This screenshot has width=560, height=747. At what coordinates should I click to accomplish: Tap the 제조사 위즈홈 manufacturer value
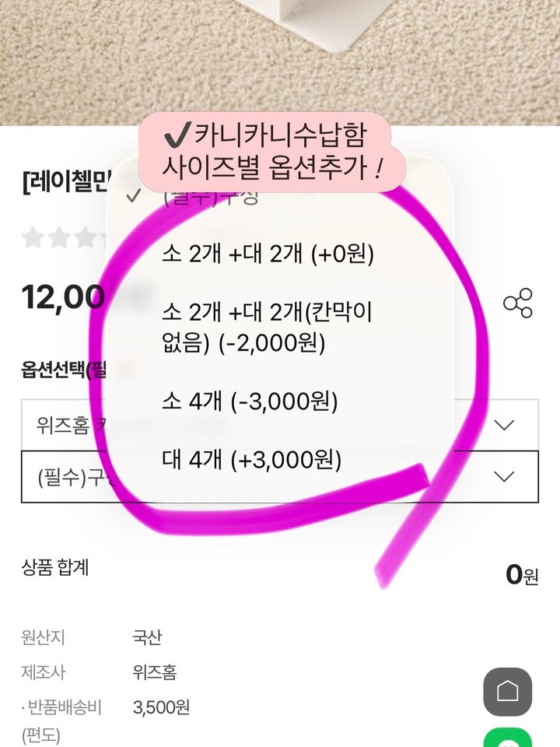(155, 672)
